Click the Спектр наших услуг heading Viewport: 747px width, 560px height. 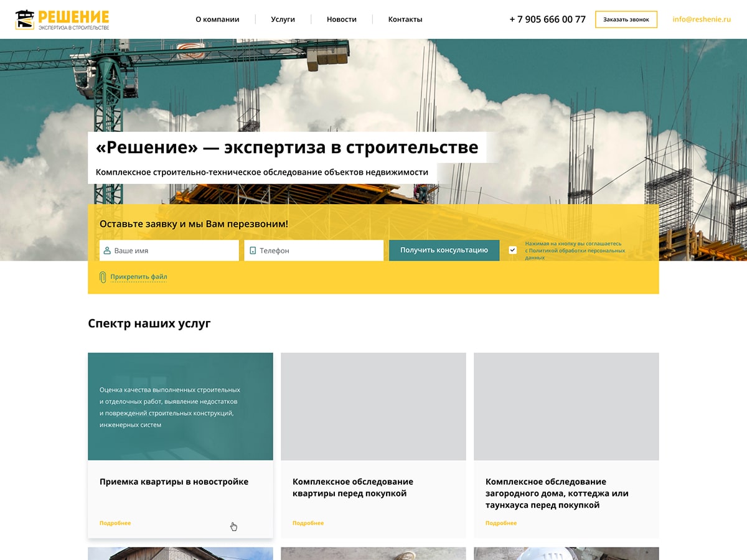[149, 324]
